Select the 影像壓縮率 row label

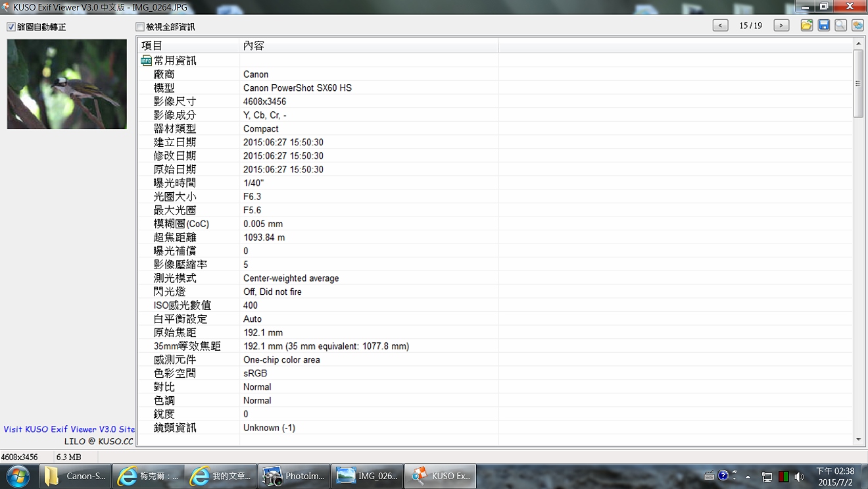[x=180, y=265]
